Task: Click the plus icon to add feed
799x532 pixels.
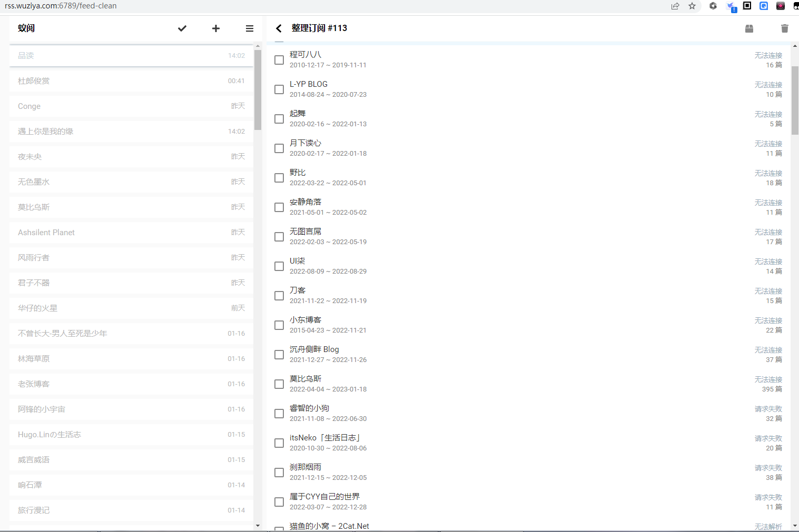Action: (216, 28)
